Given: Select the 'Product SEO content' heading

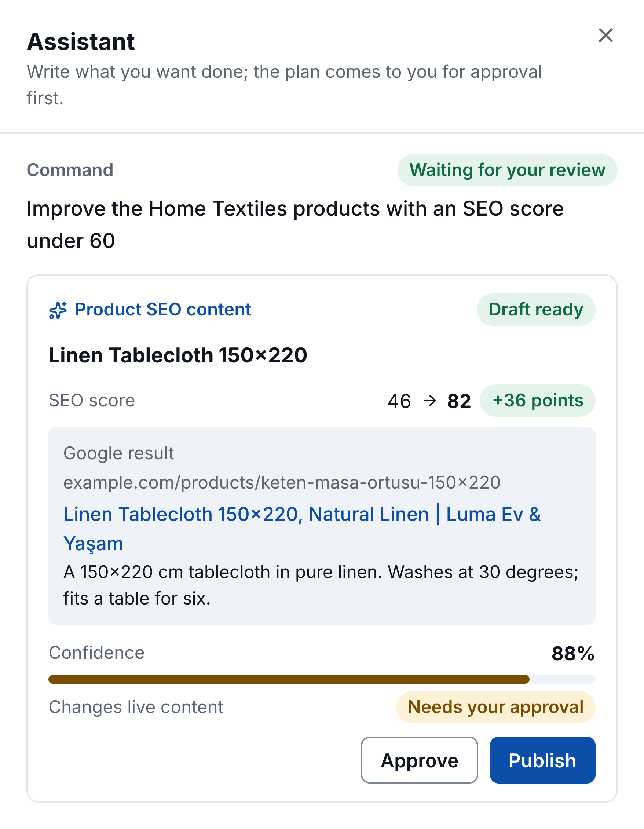Looking at the screenshot, I should tap(163, 309).
